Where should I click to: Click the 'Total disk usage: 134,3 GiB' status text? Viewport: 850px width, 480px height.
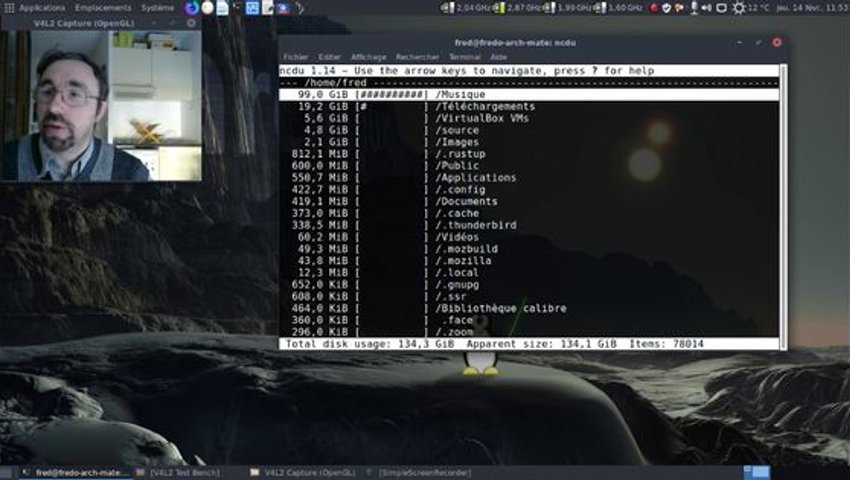click(x=370, y=344)
